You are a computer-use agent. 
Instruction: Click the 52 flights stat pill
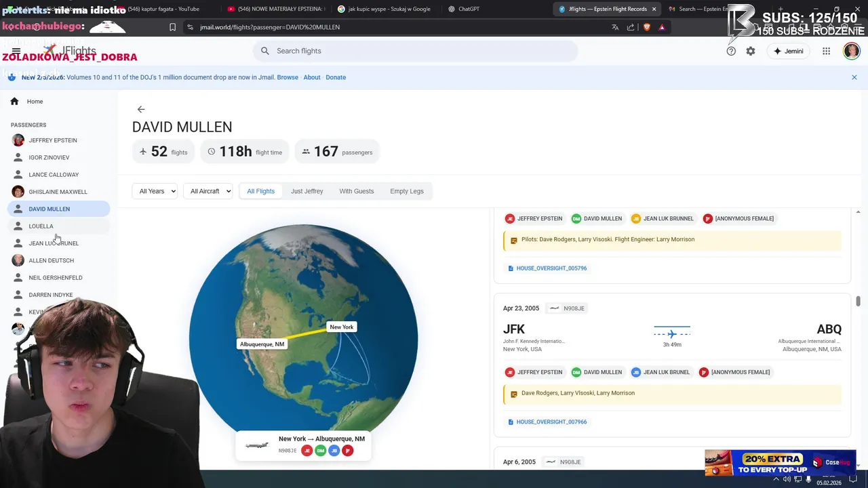(163, 152)
